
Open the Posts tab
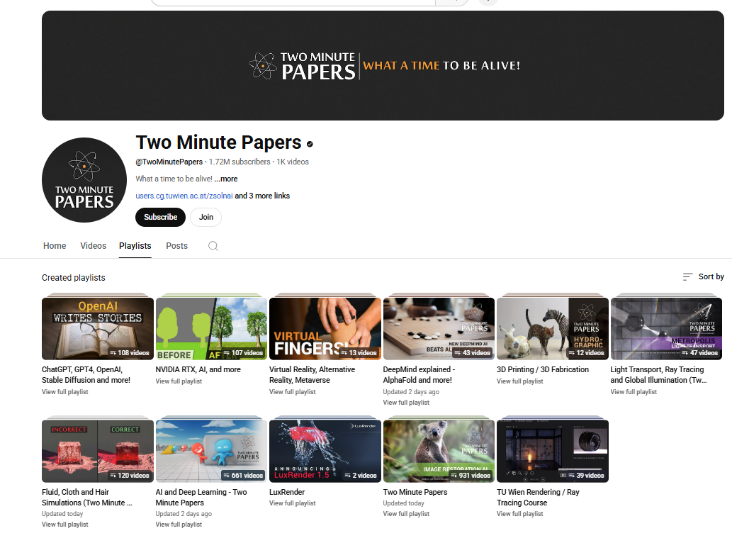click(176, 245)
